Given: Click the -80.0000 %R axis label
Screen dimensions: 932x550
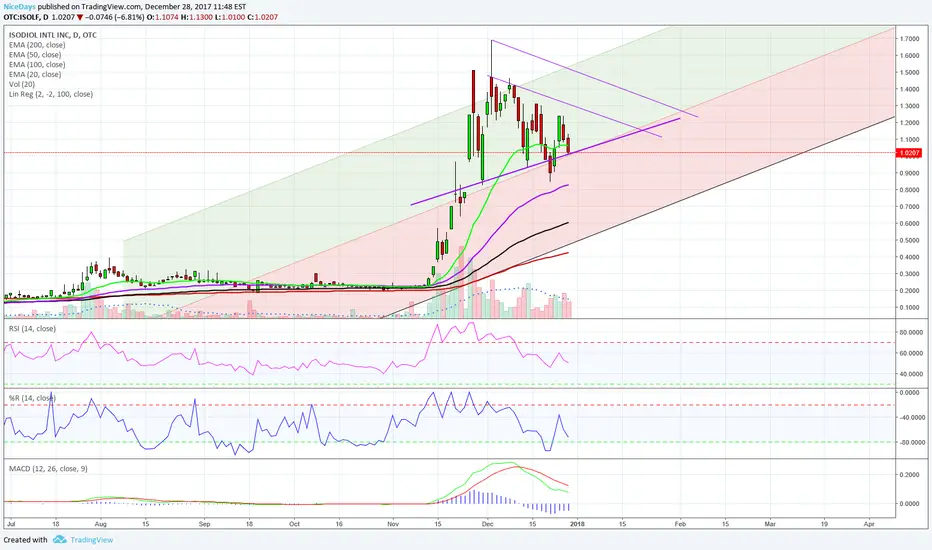Looking at the screenshot, I should [x=911, y=442].
